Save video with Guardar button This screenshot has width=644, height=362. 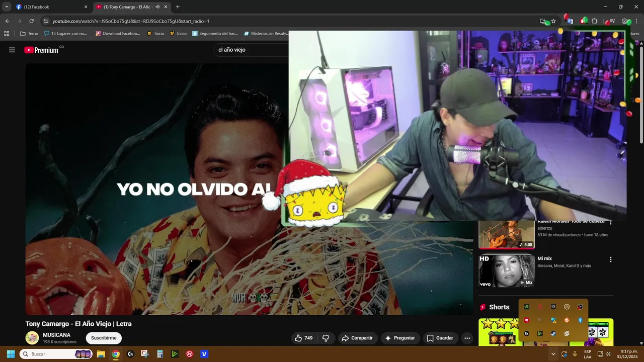pyautogui.click(x=440, y=338)
